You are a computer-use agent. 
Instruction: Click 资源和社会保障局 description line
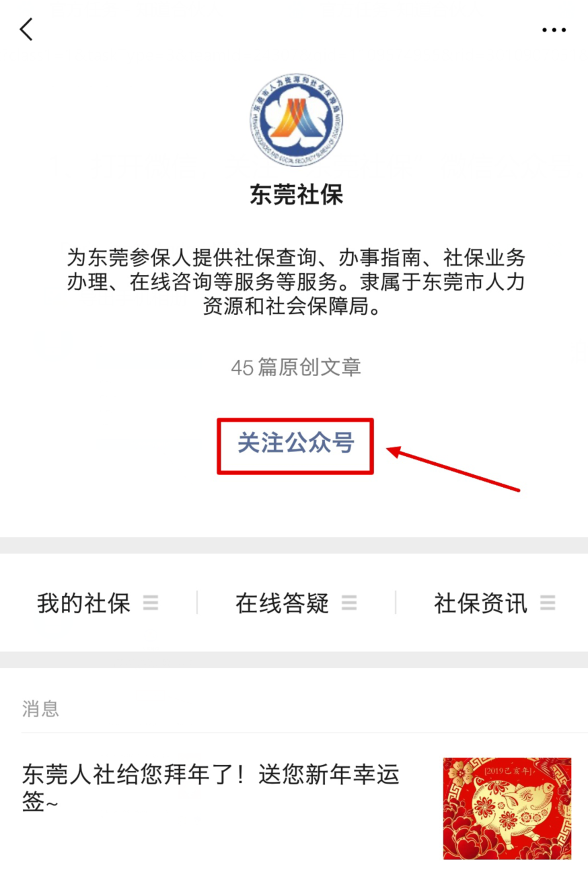(296, 307)
